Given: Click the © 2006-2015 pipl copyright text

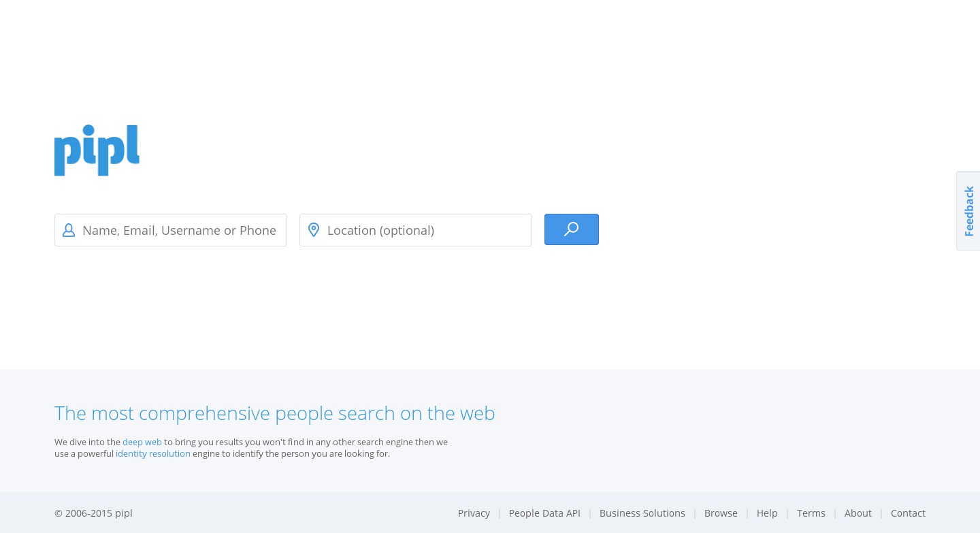Looking at the screenshot, I should [93, 513].
